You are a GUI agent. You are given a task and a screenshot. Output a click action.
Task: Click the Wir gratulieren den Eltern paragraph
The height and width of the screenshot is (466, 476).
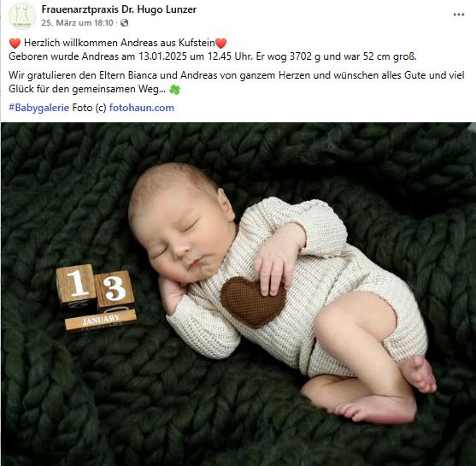point(237,82)
